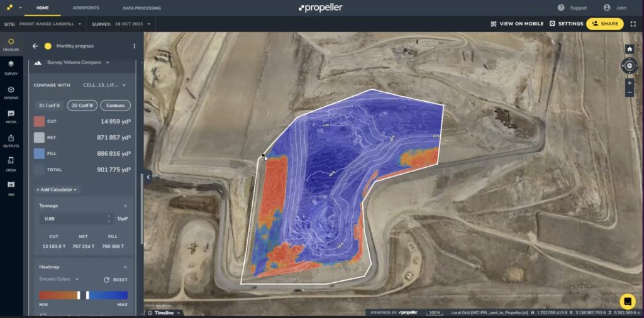Click the Support link
Image resolution: width=644 pixels, height=318 pixels.
tap(579, 8)
